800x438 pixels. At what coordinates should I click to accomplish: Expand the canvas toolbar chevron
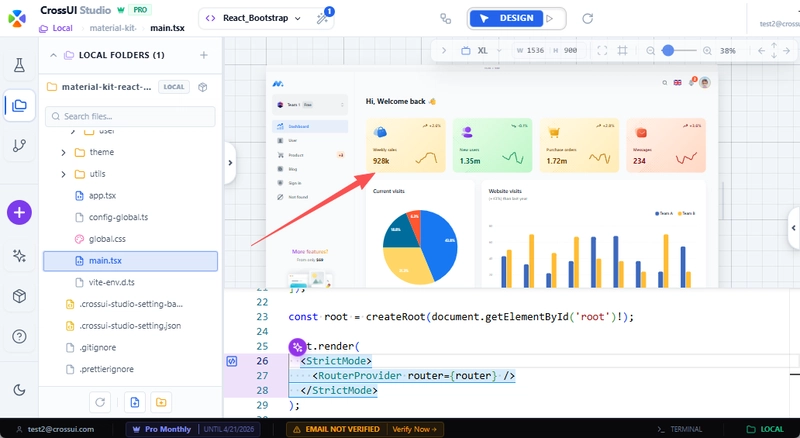pos(444,51)
